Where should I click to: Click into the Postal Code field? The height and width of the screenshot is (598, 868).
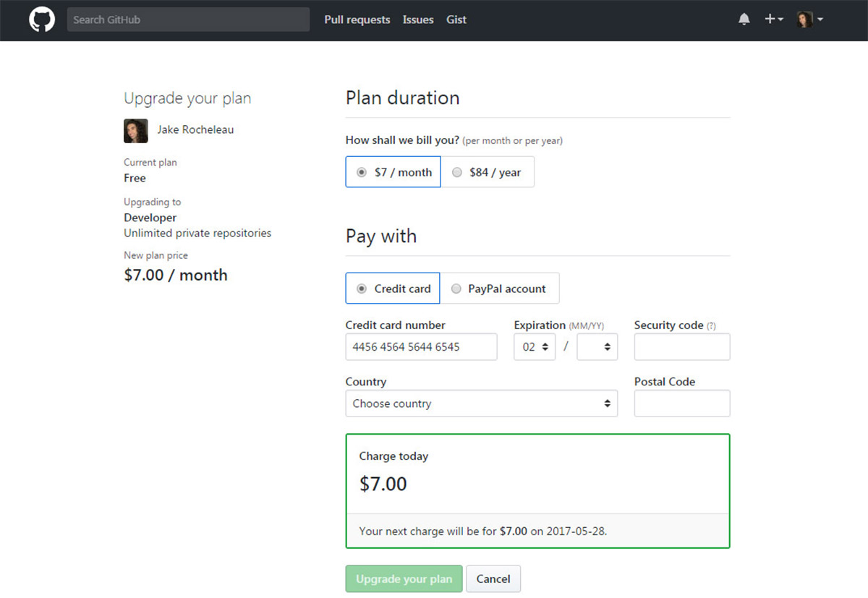pos(681,403)
